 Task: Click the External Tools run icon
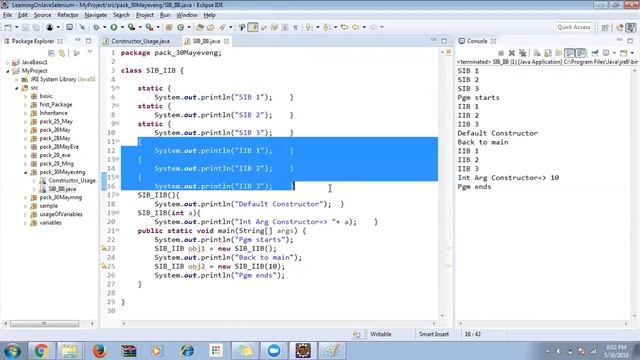[x=150, y=27]
